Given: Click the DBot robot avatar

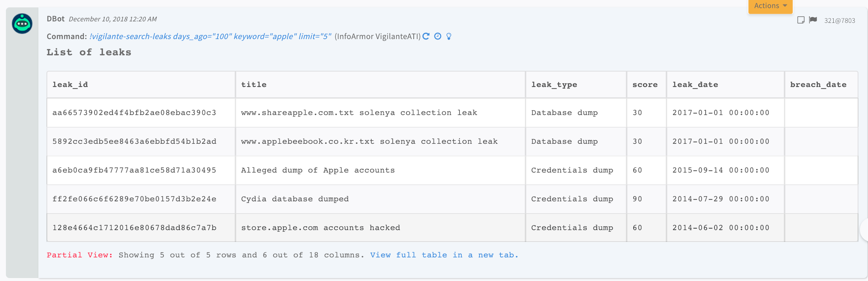Looking at the screenshot, I should click(x=22, y=24).
